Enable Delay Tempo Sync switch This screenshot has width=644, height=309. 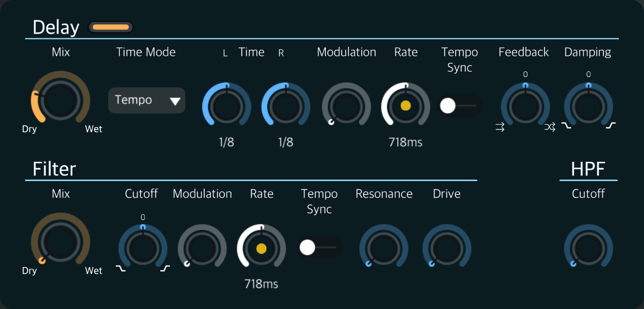pyautogui.click(x=459, y=106)
